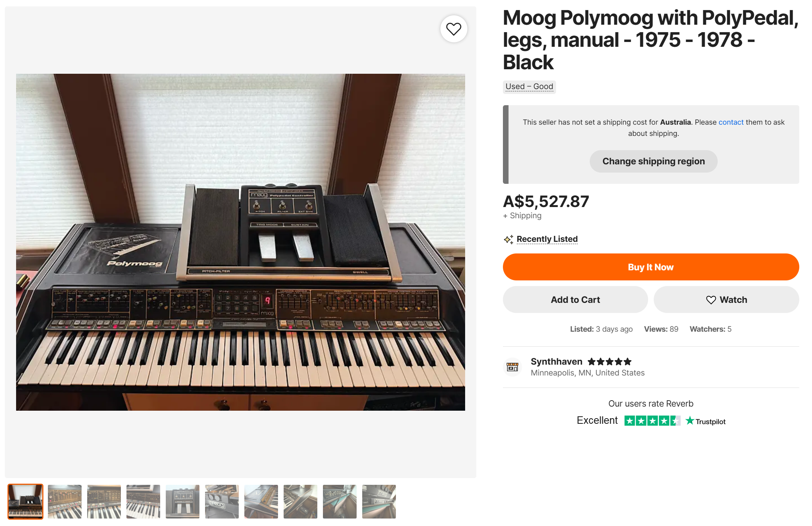This screenshot has width=812, height=526.
Task: Open the Synthhaven shop name link
Action: click(x=556, y=362)
